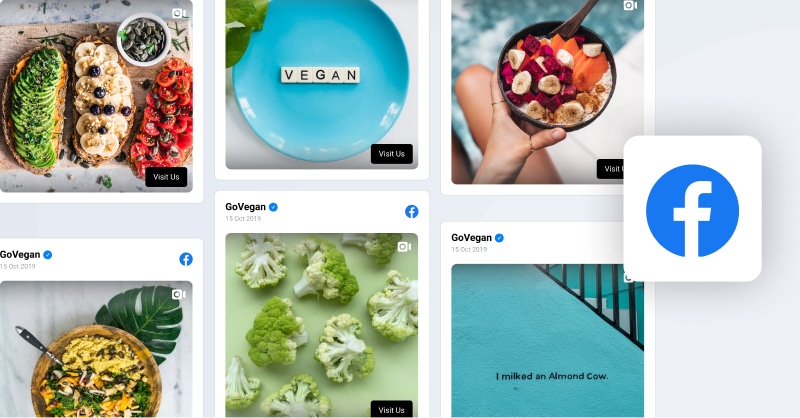Click the video camera icon on cauliflower image
The width and height of the screenshot is (800, 418).
404,247
